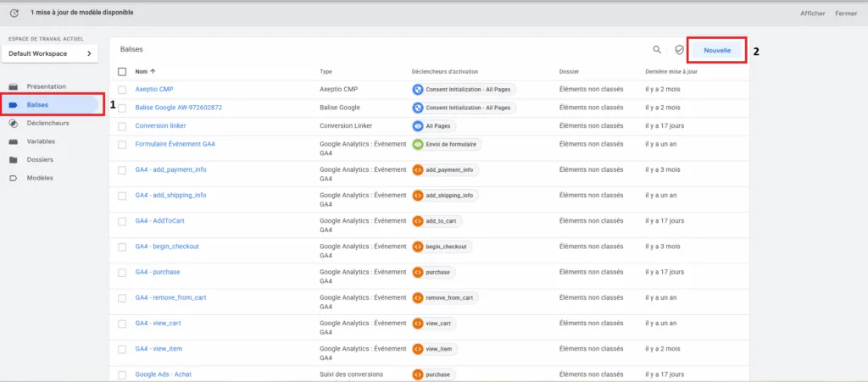Click the Balise Google AW consent trigger icon

(418, 108)
